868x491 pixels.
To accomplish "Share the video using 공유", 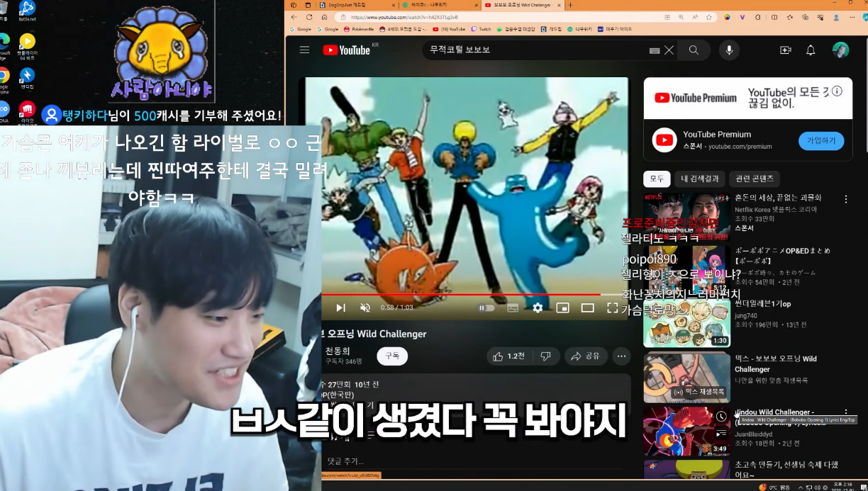I will coord(586,356).
